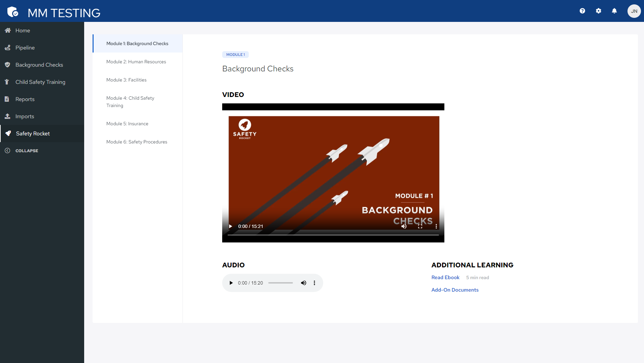644x363 pixels.
Task: Select Module 2: Human Resources
Action: (136, 62)
